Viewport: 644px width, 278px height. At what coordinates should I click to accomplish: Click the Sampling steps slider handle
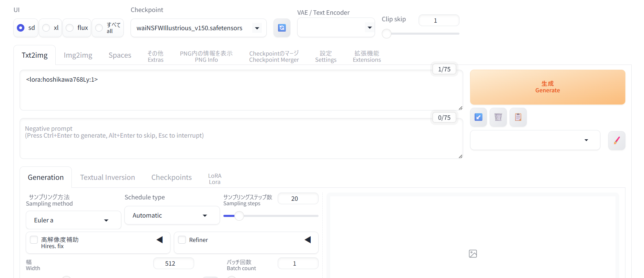[x=239, y=216]
